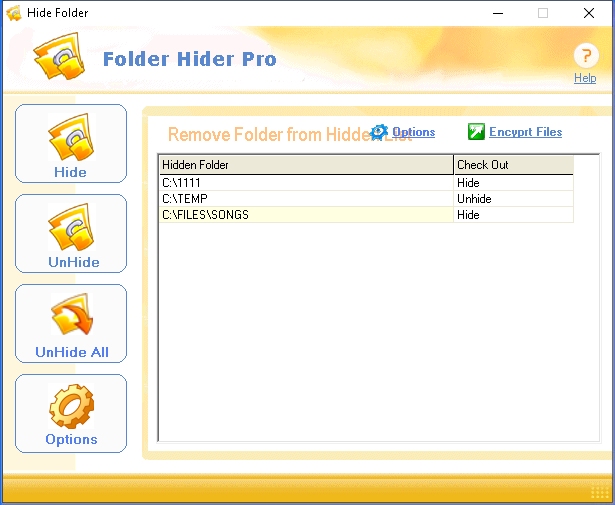The image size is (615, 505).
Task: Click the resize grip in the status bar
Action: (x=599, y=491)
